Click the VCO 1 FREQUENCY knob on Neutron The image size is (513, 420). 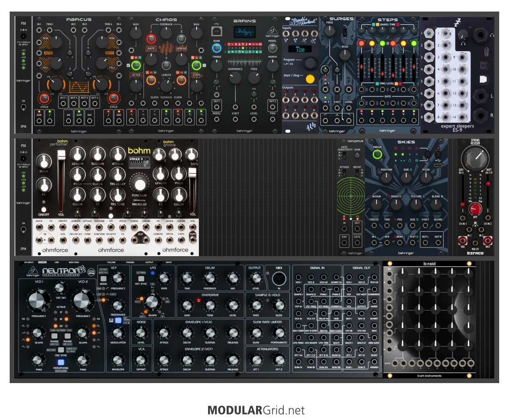click(38, 301)
